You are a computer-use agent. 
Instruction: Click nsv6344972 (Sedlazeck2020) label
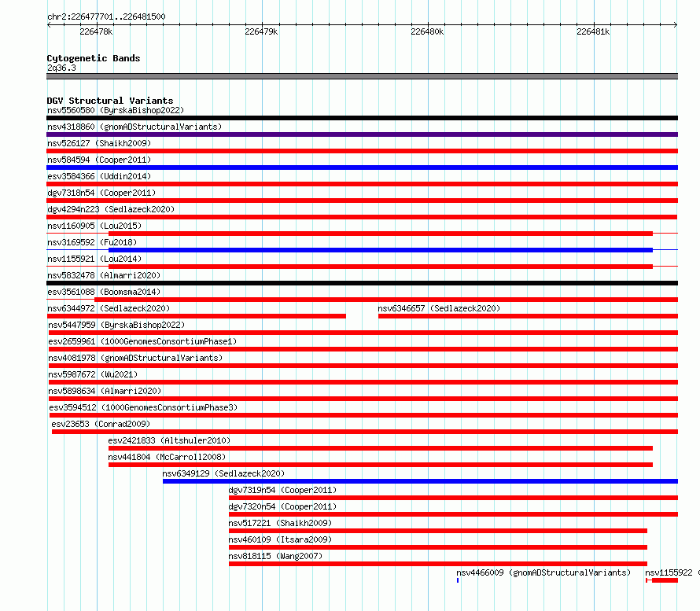[x=109, y=308]
